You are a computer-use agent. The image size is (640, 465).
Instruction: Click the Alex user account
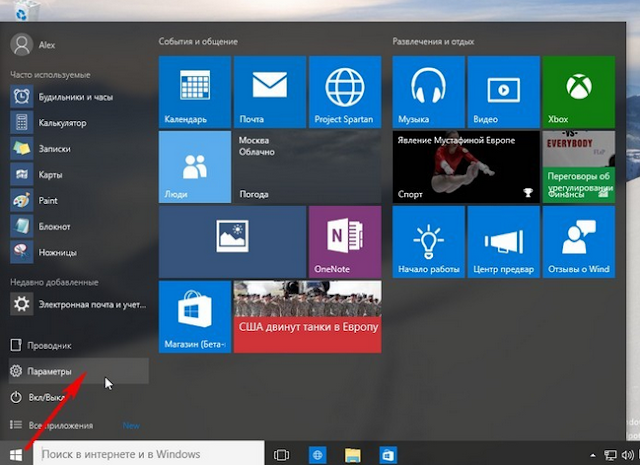click(33, 44)
